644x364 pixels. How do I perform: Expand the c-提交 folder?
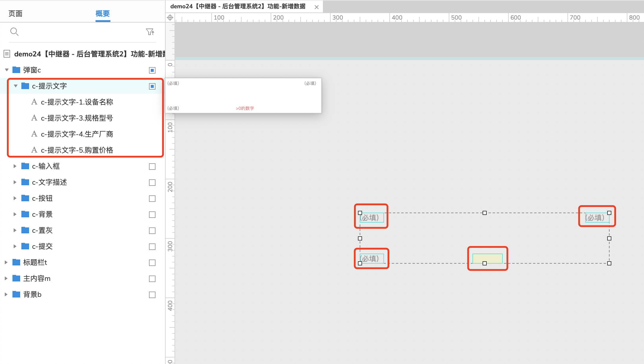pos(15,246)
